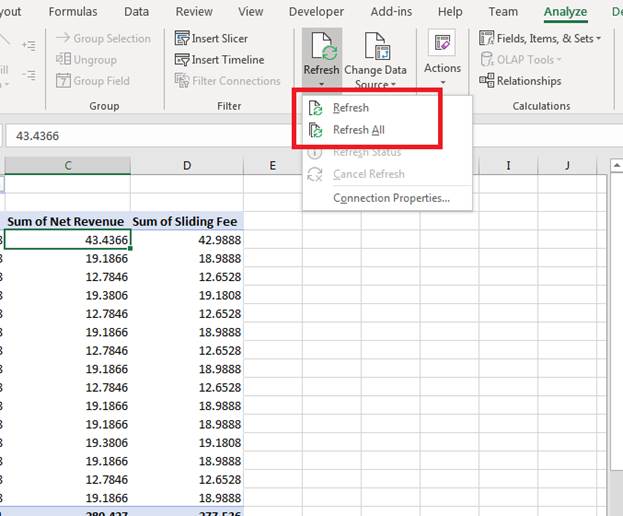The height and width of the screenshot is (516, 623).
Task: Click the expand field plus icon
Action: click(29, 46)
